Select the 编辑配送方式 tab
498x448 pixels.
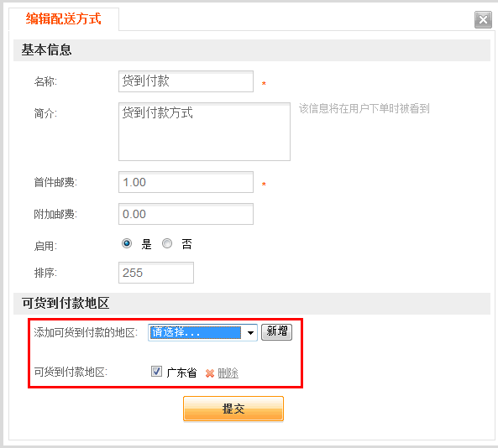(x=64, y=18)
